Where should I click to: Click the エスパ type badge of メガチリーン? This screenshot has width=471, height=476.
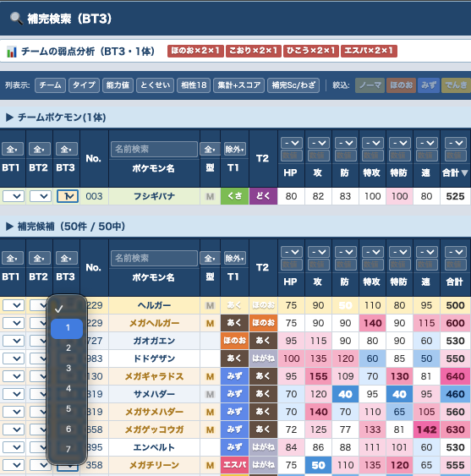235,465
